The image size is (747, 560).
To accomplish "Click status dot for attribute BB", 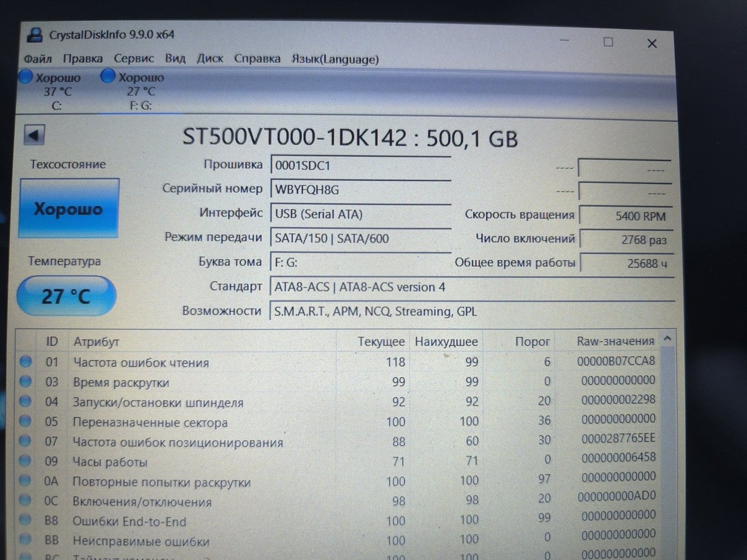I will pyautogui.click(x=26, y=540).
